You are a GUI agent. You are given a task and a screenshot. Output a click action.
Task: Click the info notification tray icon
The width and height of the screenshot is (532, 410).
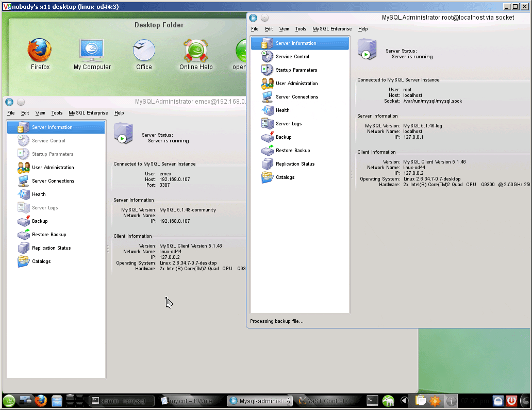[451, 401]
